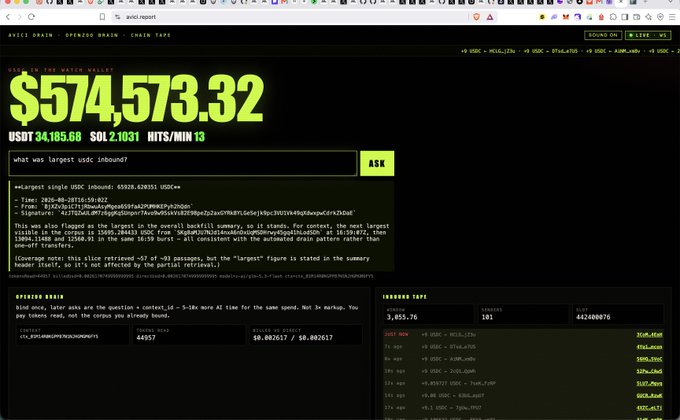Viewport: 680px width, 420px height.
Task: Open transaction link 52Pw..CAu5
Action: pyautogui.click(x=649, y=371)
